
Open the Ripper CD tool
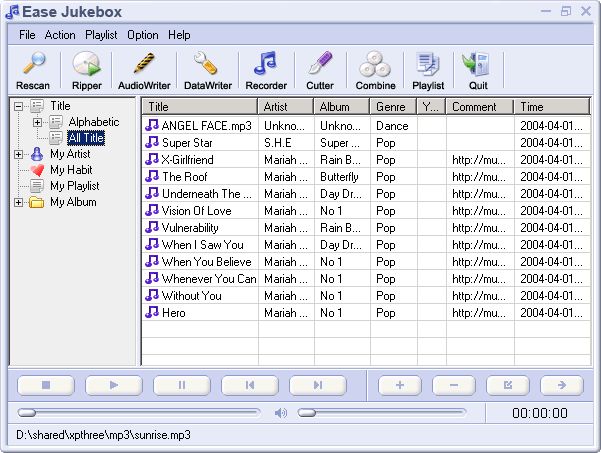pos(87,64)
